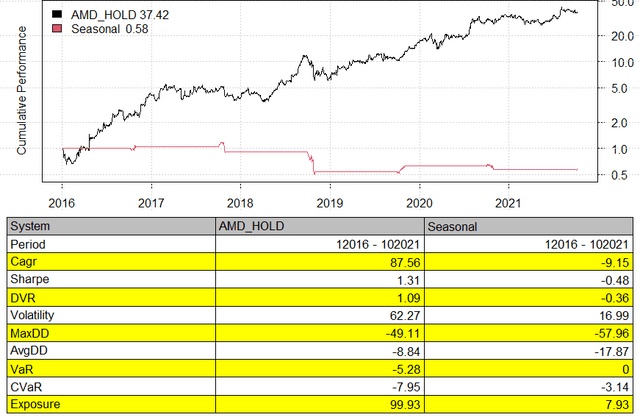The width and height of the screenshot is (640, 420).
Task: Click the AvgDD value -17.87
Action: (x=612, y=352)
